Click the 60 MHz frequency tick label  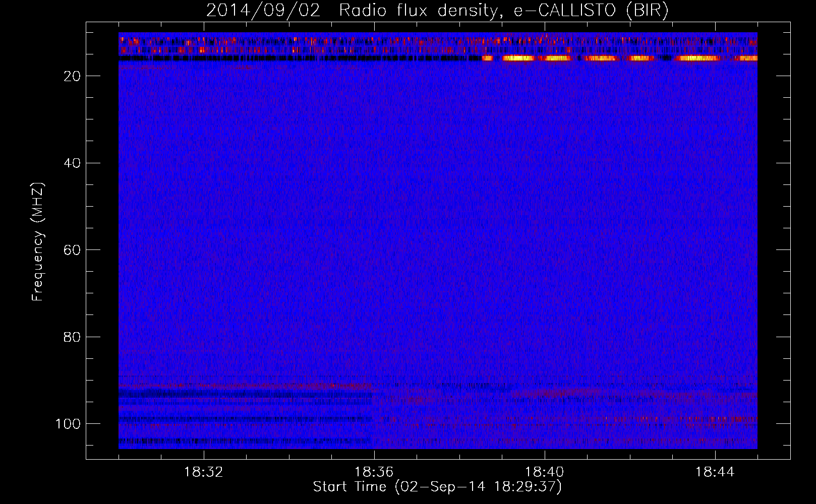coord(72,250)
